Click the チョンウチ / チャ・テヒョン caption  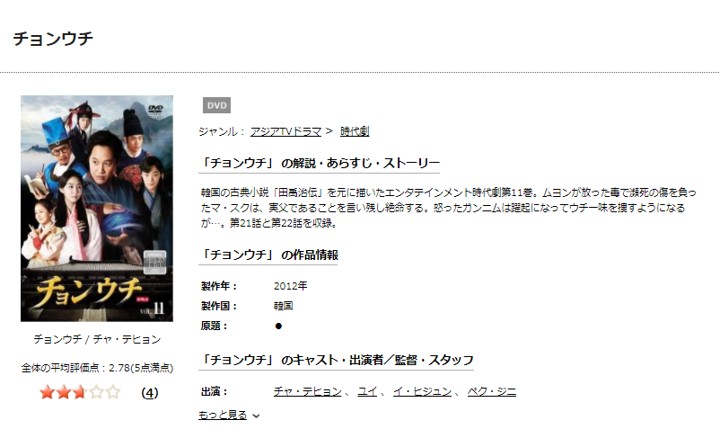(97, 339)
